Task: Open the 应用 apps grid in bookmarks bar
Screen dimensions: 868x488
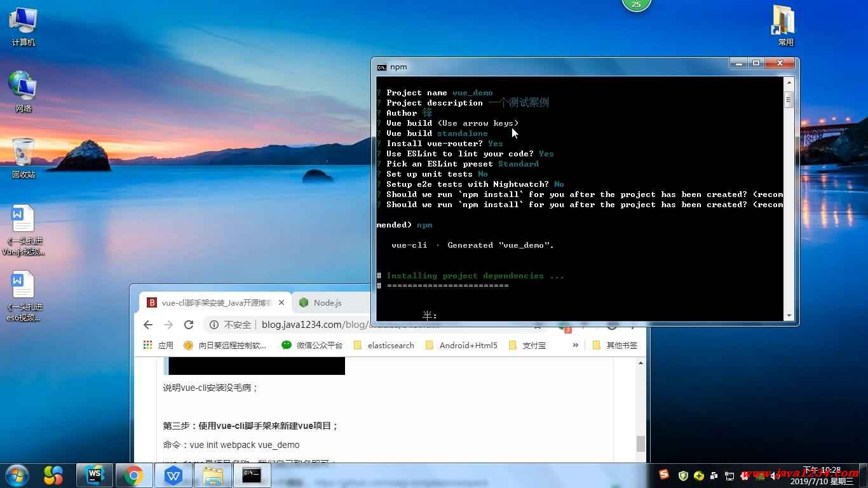Action: [159, 345]
